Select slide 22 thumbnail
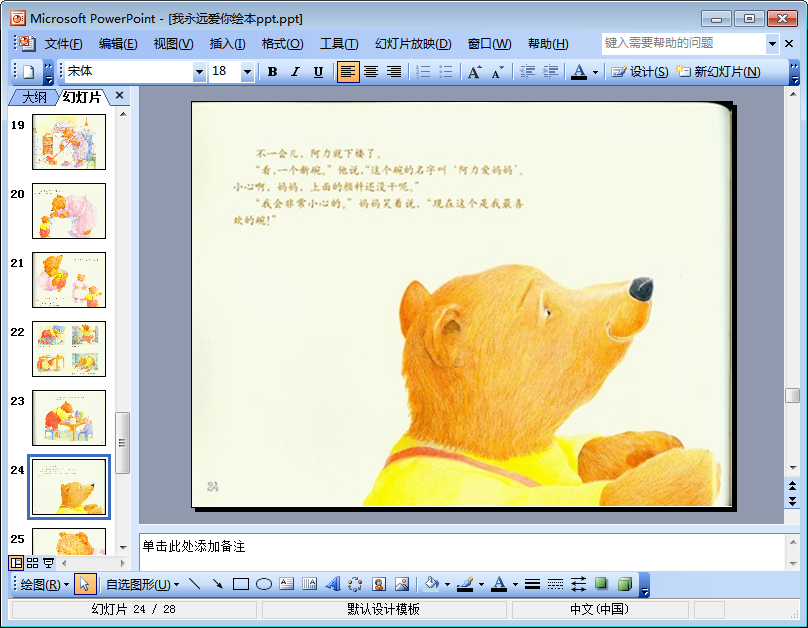The width and height of the screenshot is (808, 628). [x=69, y=349]
